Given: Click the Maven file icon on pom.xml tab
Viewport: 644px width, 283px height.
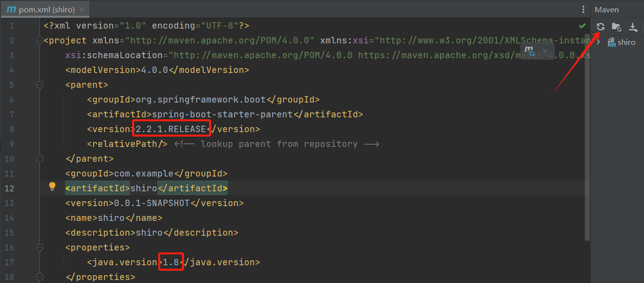Looking at the screenshot, I should 11,9.
